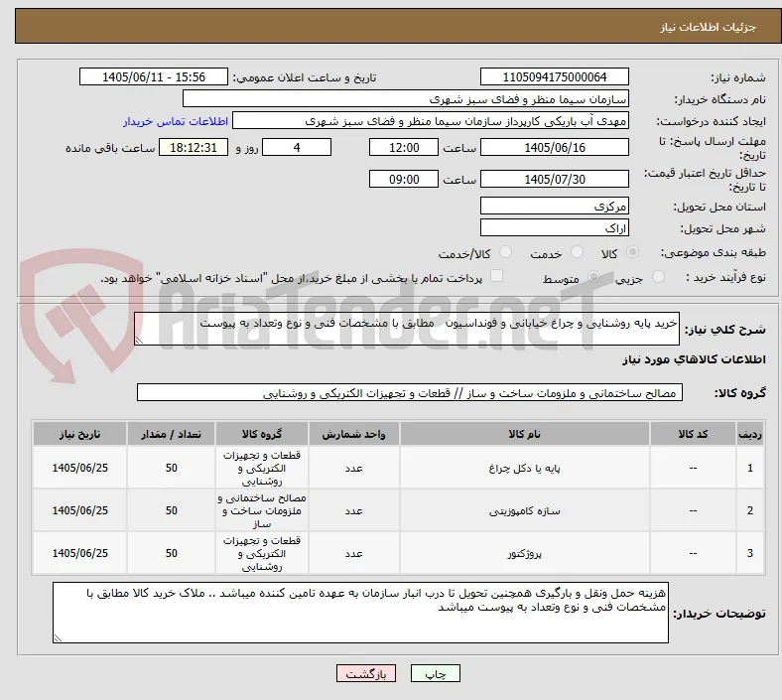Click the remaining time 18:12:31 field
The width and height of the screenshot is (782, 700).
(x=194, y=148)
